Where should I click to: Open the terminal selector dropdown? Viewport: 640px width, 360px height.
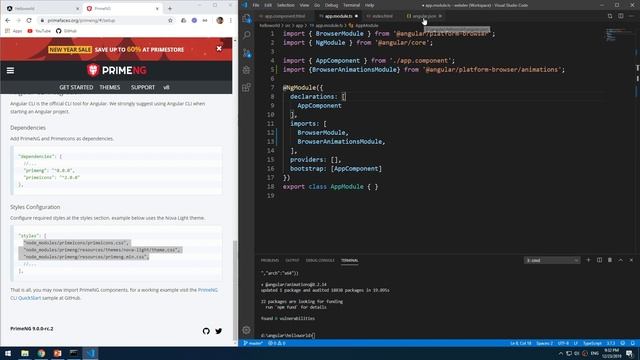(x=552, y=260)
